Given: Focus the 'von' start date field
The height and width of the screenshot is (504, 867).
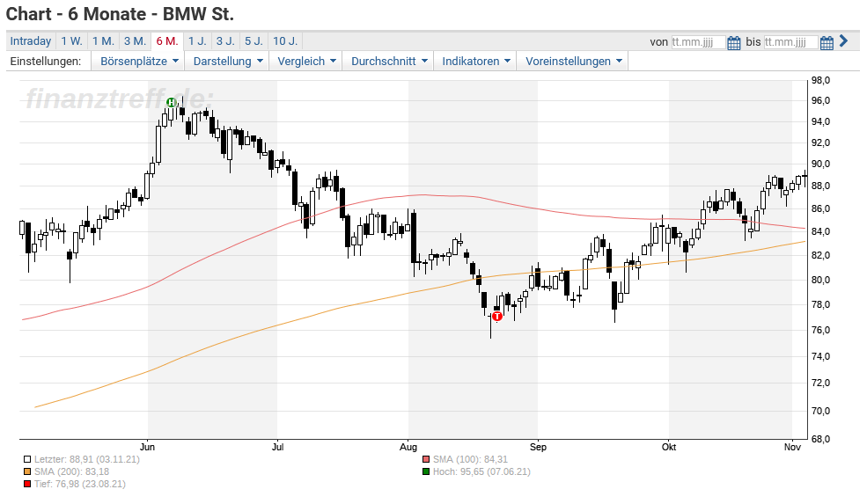Looking at the screenshot, I should 698,42.
